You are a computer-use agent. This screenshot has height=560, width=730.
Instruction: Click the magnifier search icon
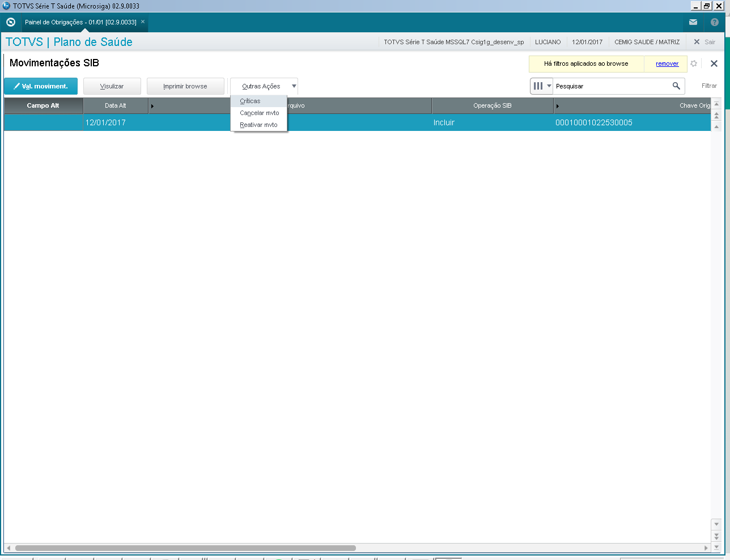tap(676, 86)
